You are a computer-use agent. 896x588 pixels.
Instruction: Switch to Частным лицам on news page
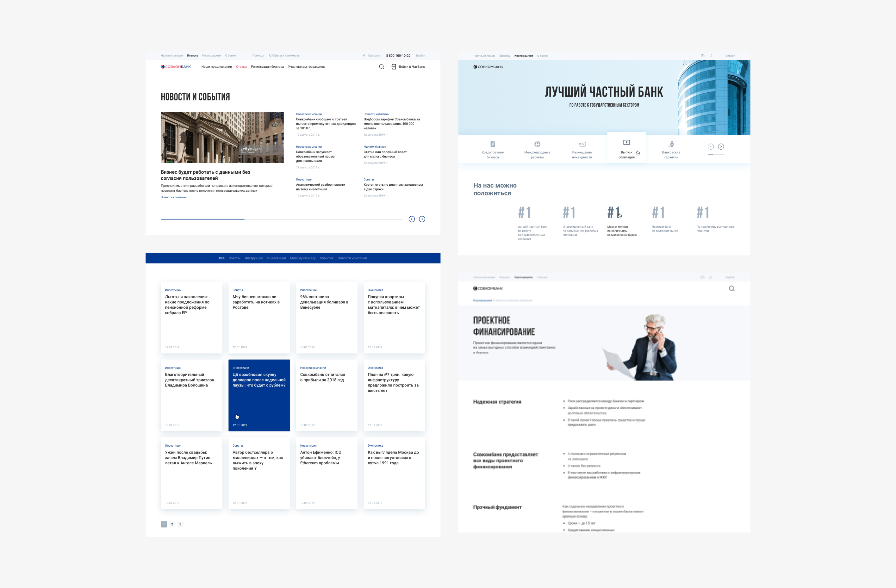[172, 55]
